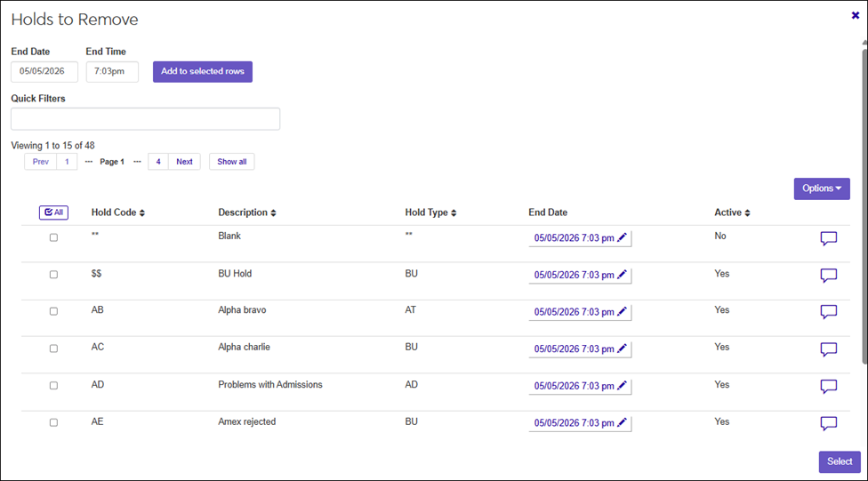Check the box for the $$ hold code
Screen dimensions: 868x481
click(53, 275)
